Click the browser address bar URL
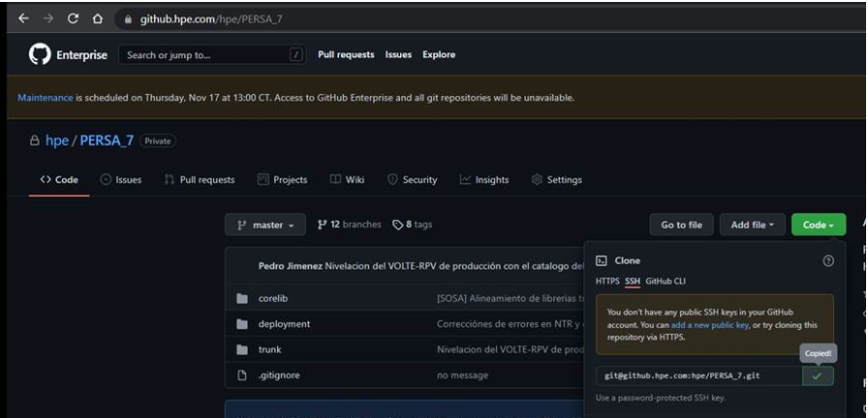 [x=212, y=18]
